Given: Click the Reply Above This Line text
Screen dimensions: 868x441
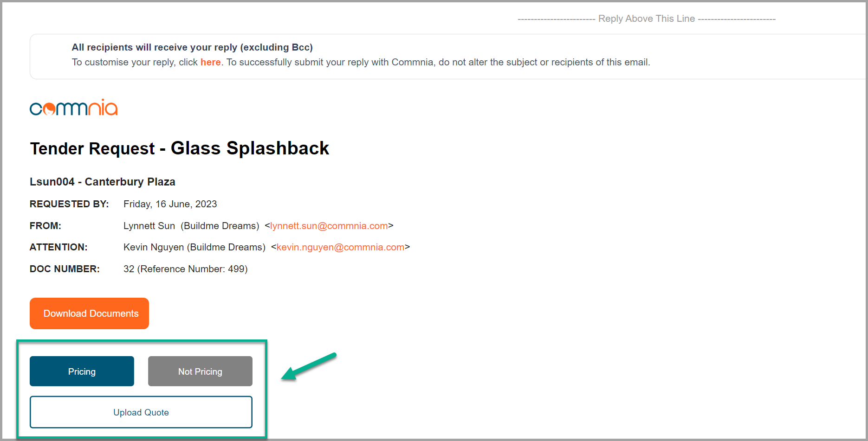Looking at the screenshot, I should [647, 19].
